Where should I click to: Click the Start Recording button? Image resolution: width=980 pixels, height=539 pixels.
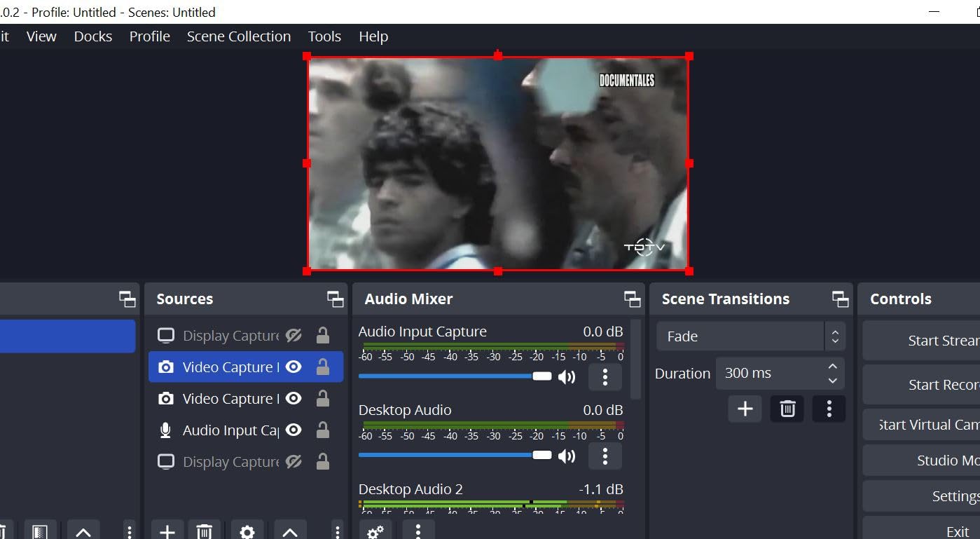click(921, 385)
